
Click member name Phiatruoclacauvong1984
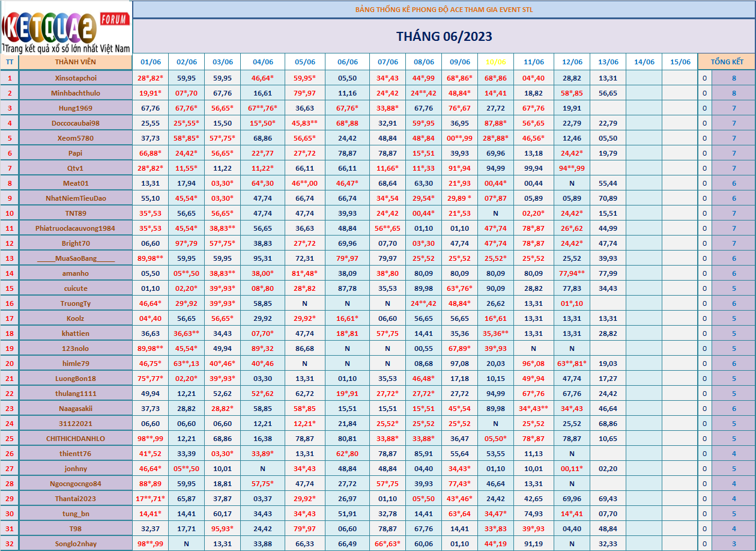click(x=75, y=228)
